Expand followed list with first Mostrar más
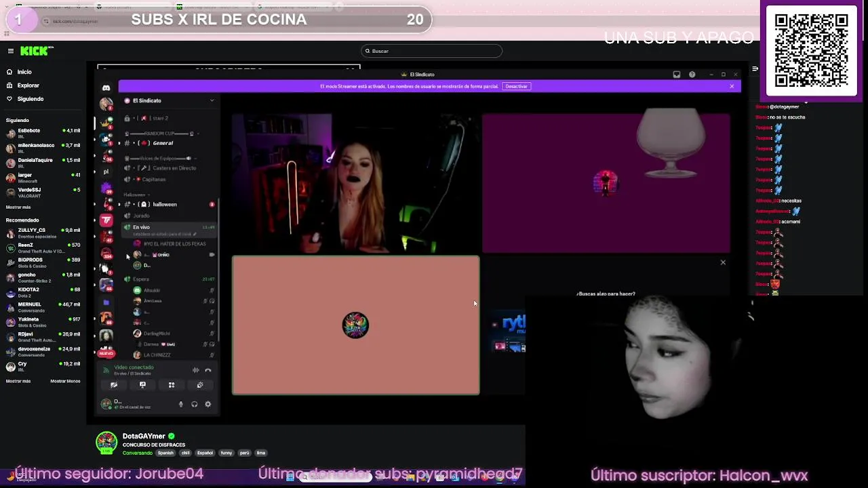 [18, 207]
